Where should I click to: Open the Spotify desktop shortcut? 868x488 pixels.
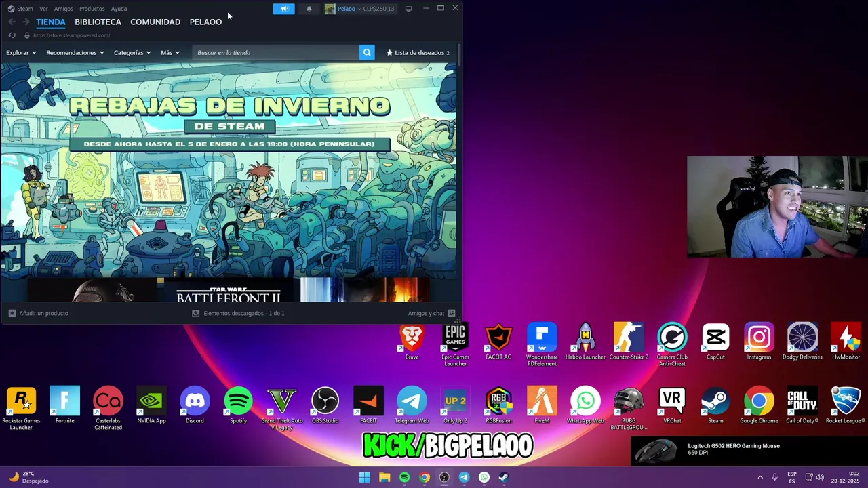point(238,405)
